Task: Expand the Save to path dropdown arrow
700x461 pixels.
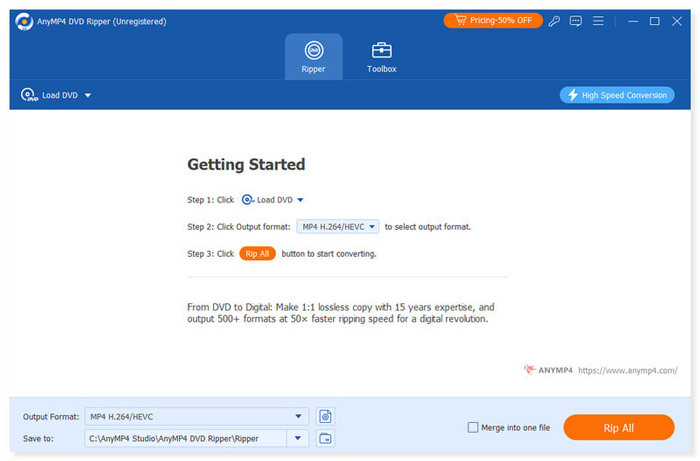Action: [x=298, y=438]
